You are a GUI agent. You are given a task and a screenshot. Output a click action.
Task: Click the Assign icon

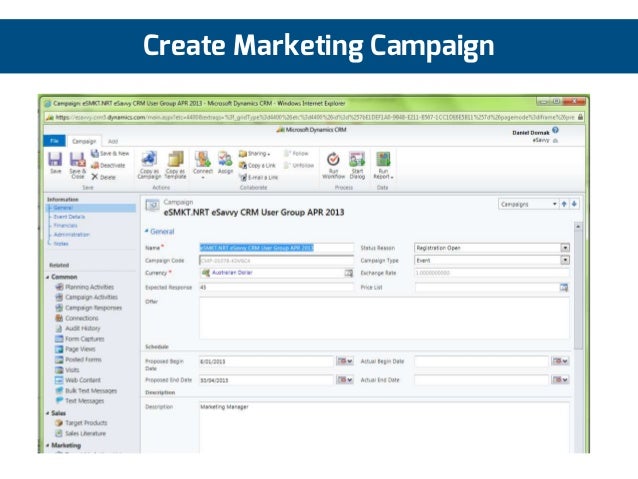(x=225, y=162)
